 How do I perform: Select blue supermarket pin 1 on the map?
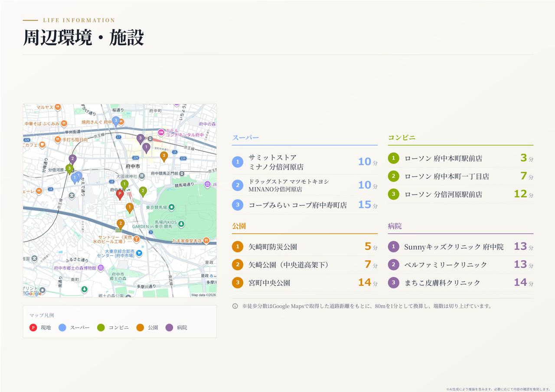(75, 178)
